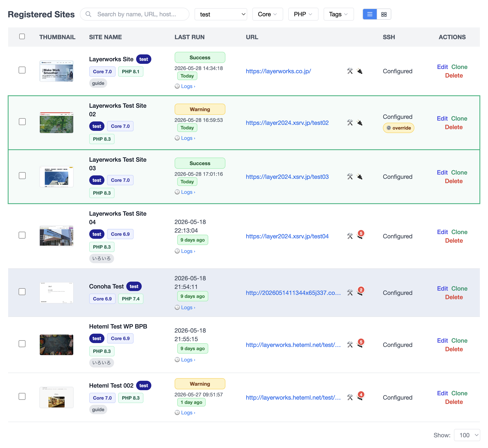Delete Layerworks Test Site 03
This screenshot has width=488, height=448.
[454, 181]
